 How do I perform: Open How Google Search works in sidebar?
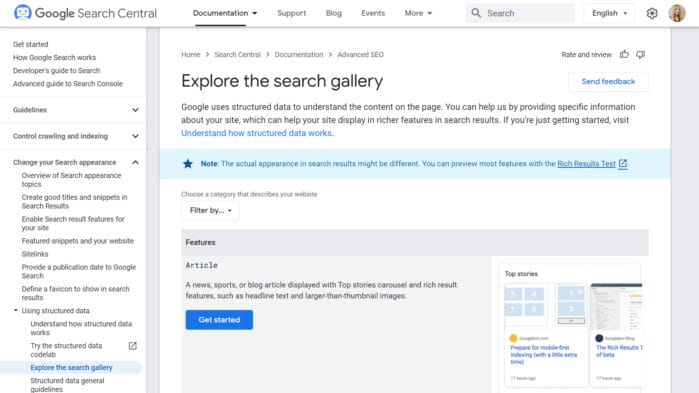point(54,57)
